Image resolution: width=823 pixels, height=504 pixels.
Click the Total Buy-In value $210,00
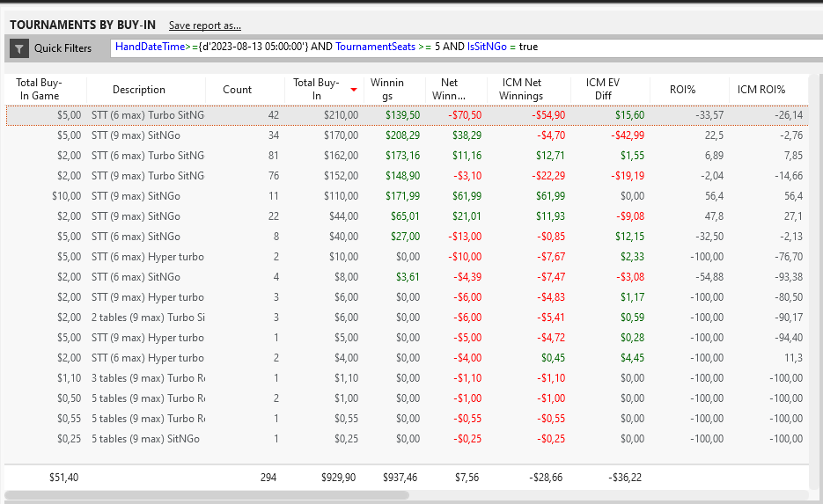click(342, 115)
